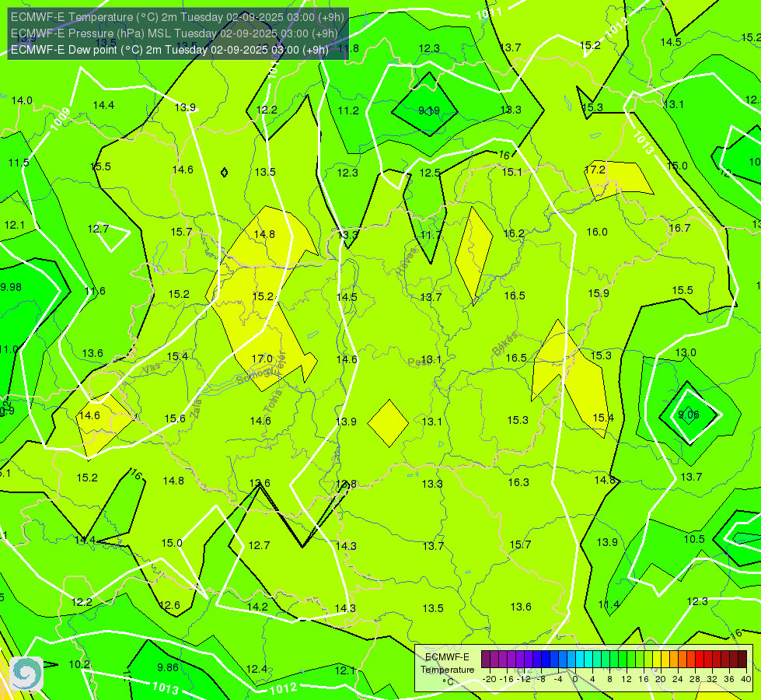Click the 10.2 temperature value

tap(79, 664)
